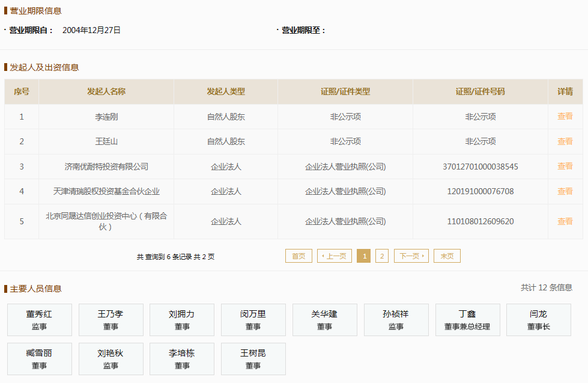Go to 末页 last page
588x383 pixels.
(447, 256)
